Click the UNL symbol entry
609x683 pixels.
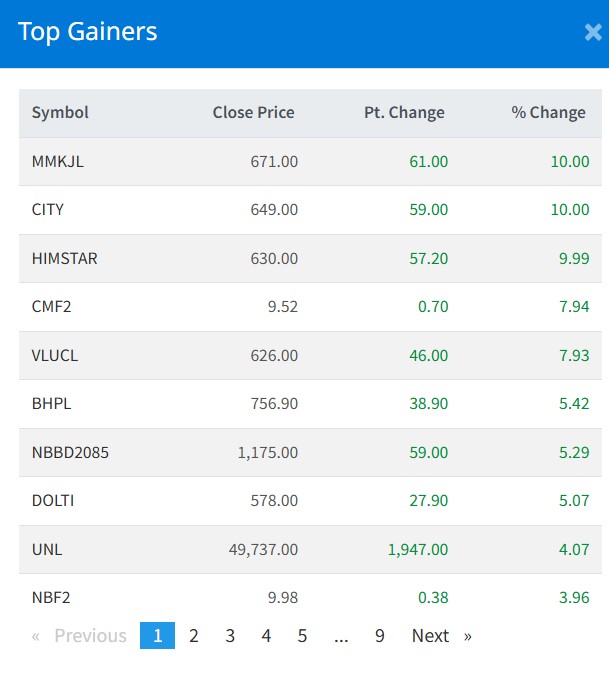click(x=46, y=549)
